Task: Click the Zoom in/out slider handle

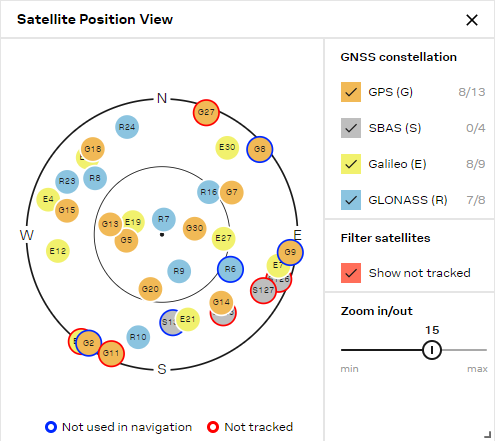Action: pos(432,350)
